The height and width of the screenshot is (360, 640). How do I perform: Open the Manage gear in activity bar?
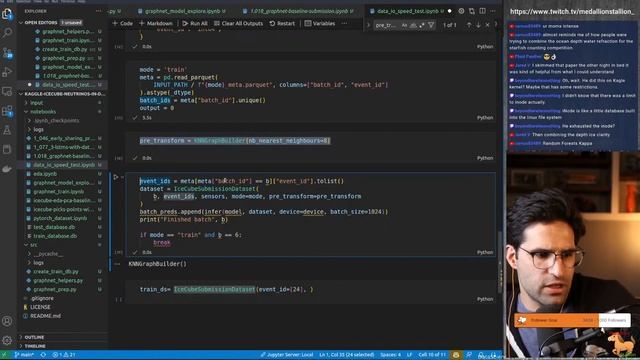tap(7, 340)
